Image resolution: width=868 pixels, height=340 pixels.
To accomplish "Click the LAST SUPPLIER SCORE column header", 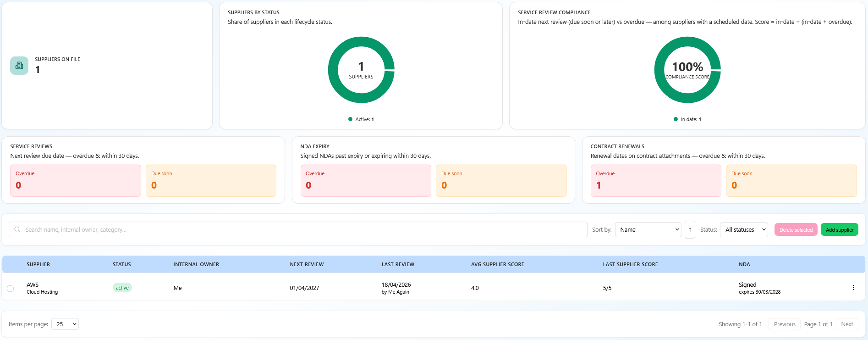I will pyautogui.click(x=630, y=264).
